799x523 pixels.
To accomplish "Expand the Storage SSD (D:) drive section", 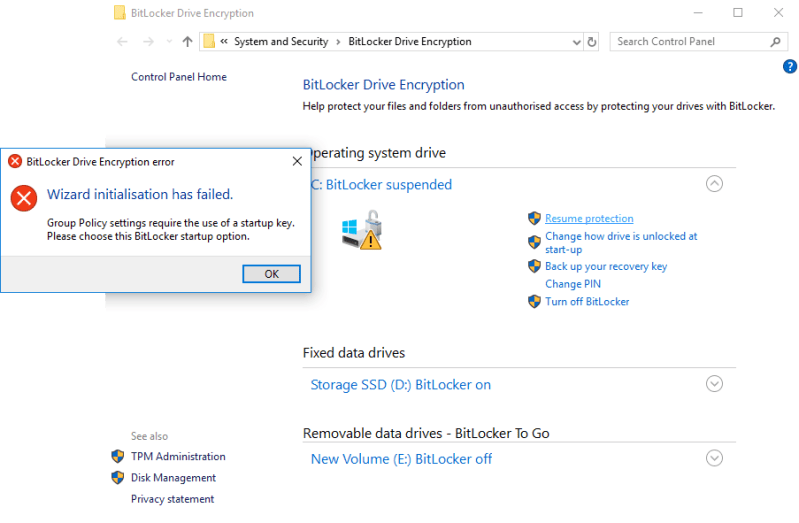I will tap(714, 383).
